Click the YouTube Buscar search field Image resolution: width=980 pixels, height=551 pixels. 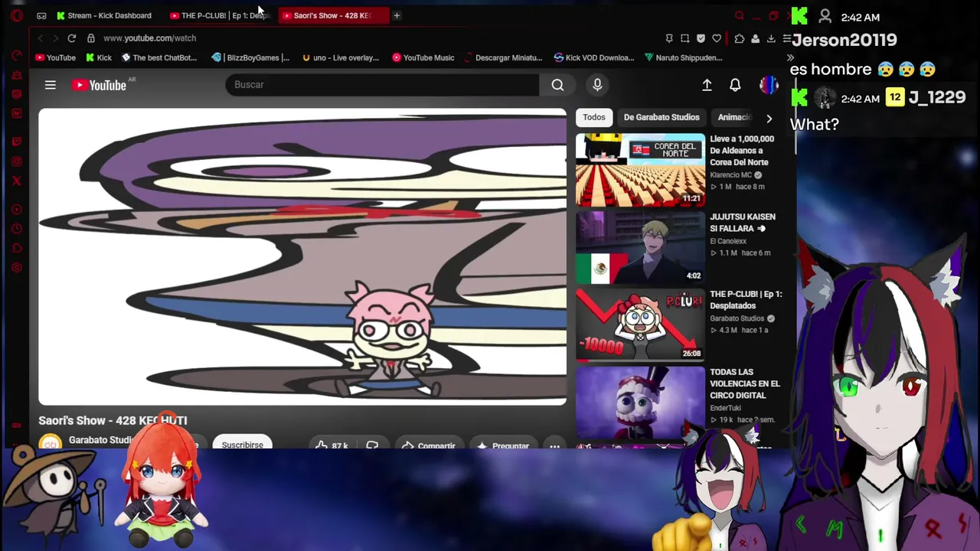382,85
